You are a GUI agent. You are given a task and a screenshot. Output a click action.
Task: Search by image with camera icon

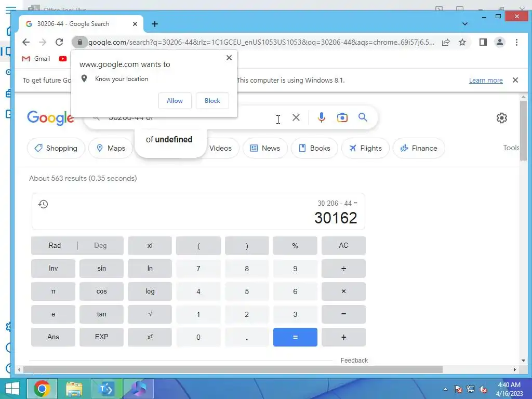pos(342,117)
